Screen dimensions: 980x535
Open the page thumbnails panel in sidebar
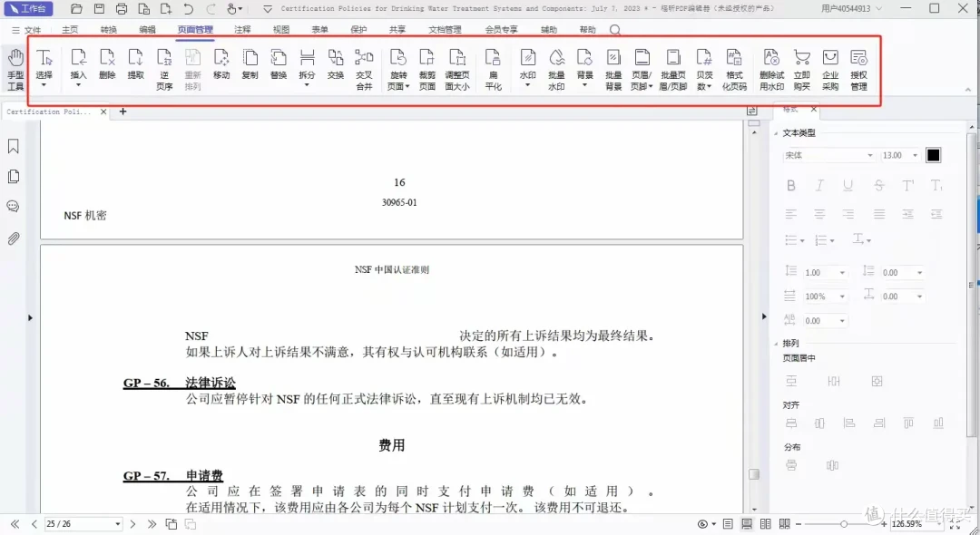(x=13, y=177)
